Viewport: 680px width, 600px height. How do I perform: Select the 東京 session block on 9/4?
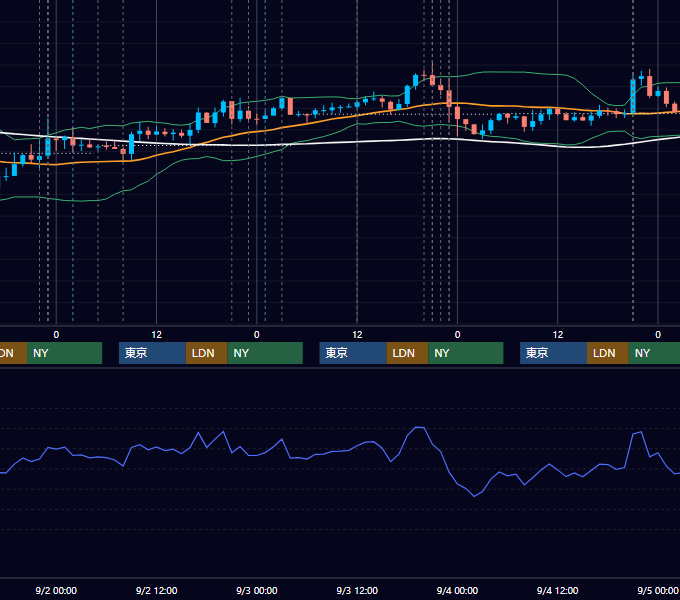554,353
